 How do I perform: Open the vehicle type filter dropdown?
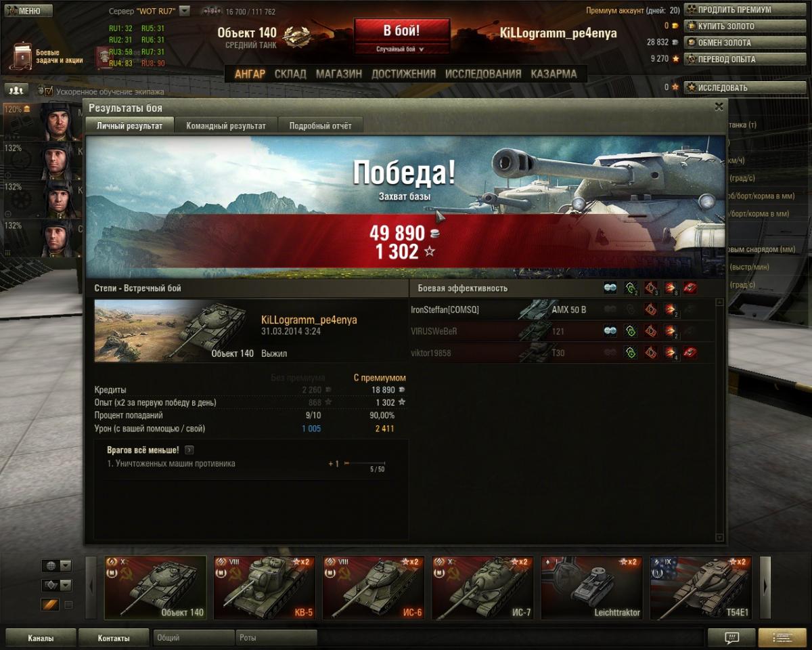(57, 585)
